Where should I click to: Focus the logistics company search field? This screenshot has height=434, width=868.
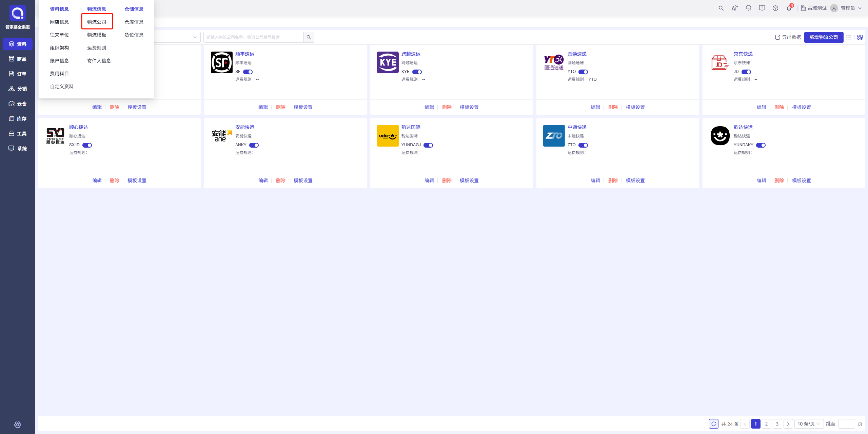tap(253, 37)
